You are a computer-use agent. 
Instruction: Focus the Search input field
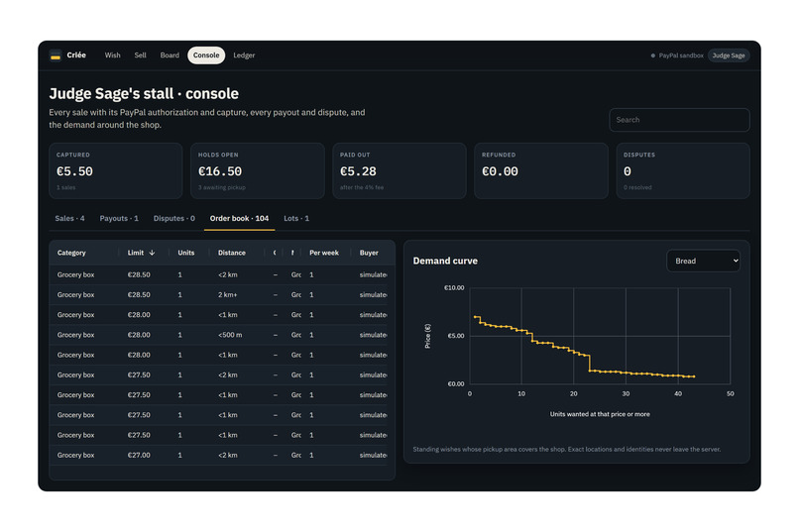679,120
